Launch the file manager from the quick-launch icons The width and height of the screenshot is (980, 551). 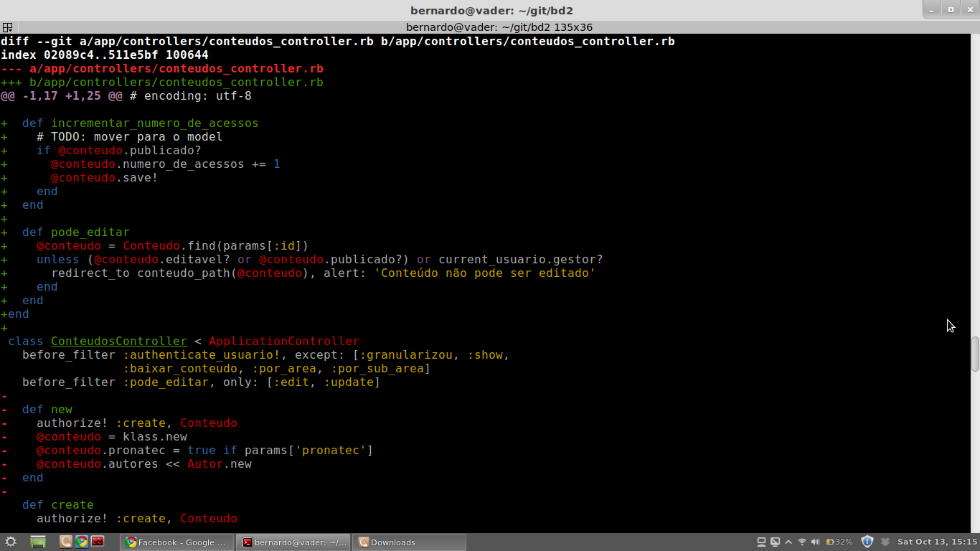tap(66, 542)
